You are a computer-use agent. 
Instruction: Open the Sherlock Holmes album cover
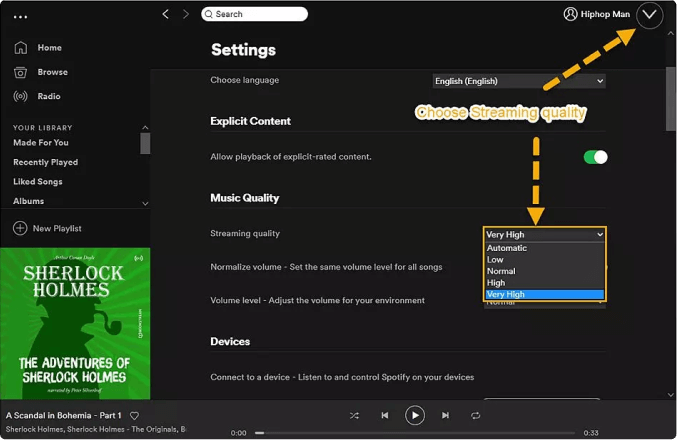tap(75, 323)
